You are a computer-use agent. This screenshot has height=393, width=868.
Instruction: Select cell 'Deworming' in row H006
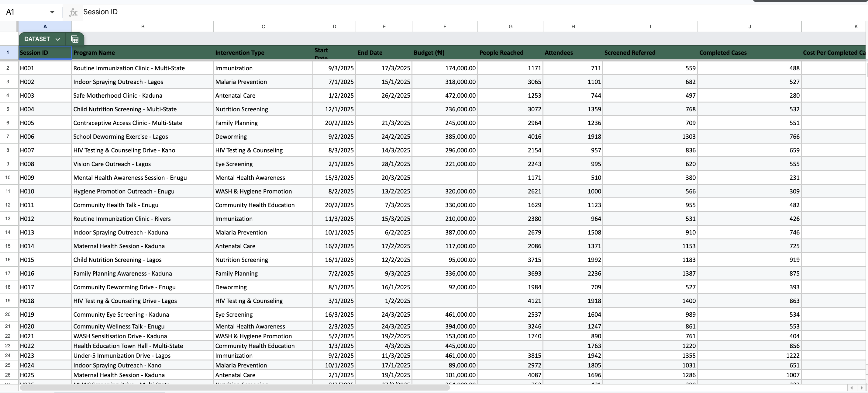point(263,137)
